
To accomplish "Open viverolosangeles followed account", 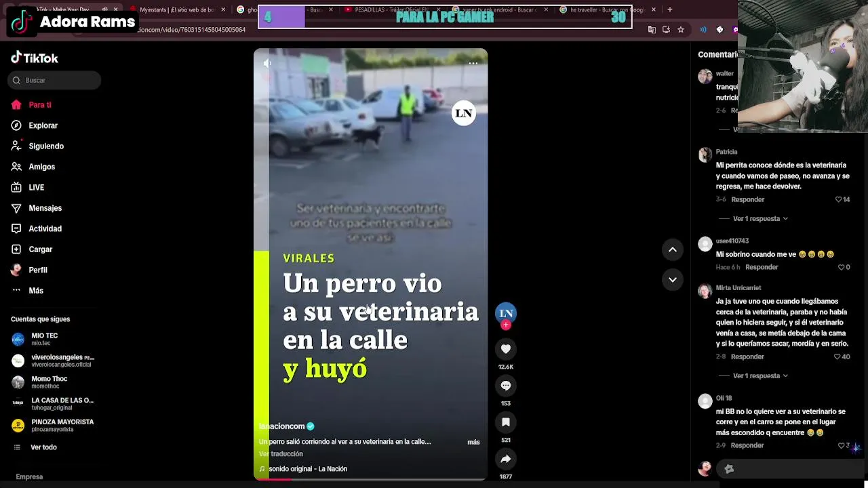I will [x=54, y=361].
